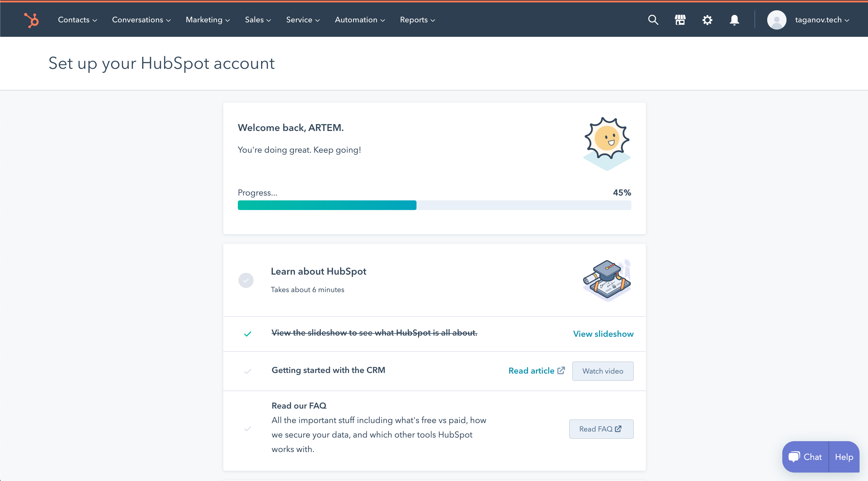The image size is (868, 481).
Task: Click the Watch video button
Action: coord(602,371)
